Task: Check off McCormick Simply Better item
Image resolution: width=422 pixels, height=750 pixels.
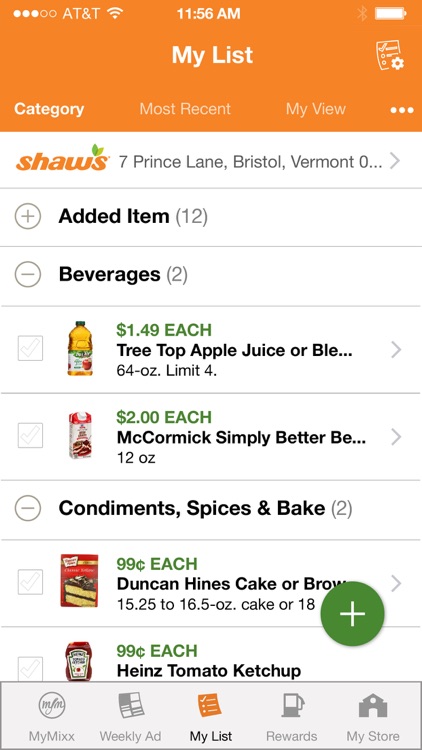Action: tap(30, 435)
